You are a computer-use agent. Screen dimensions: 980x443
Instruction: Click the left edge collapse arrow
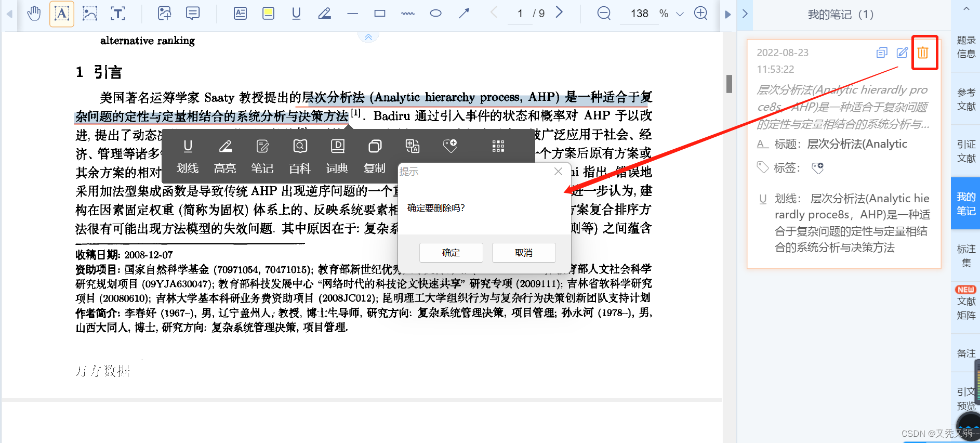tap(9, 14)
